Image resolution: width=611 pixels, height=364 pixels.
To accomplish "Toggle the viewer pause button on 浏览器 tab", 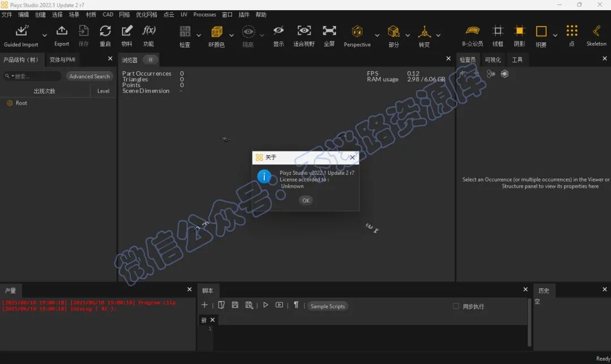I will (x=150, y=59).
